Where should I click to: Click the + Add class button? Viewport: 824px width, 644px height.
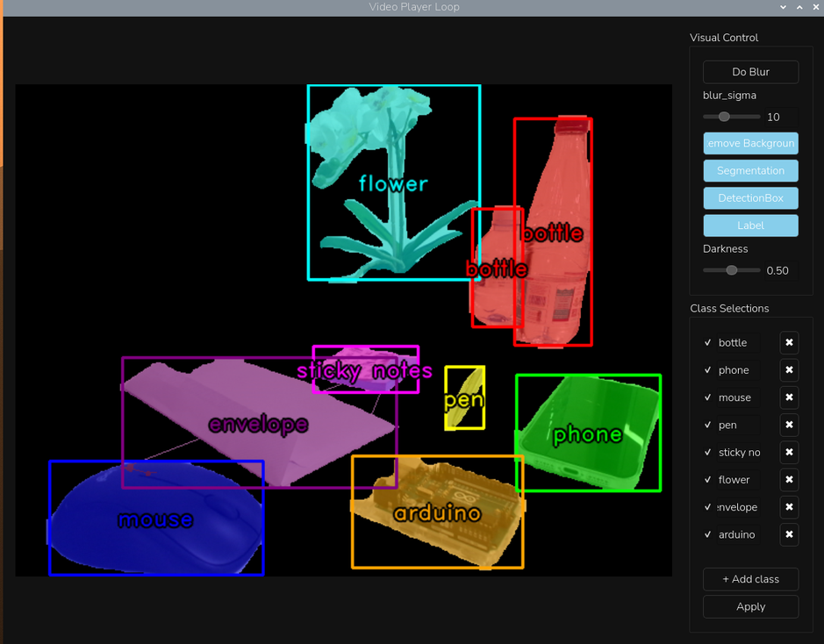[x=750, y=579]
